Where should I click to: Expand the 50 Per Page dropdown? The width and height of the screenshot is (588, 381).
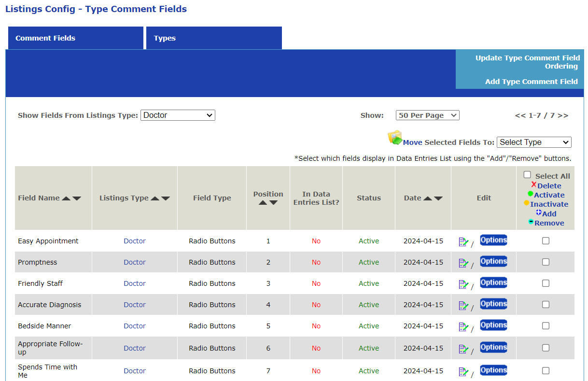[427, 115]
